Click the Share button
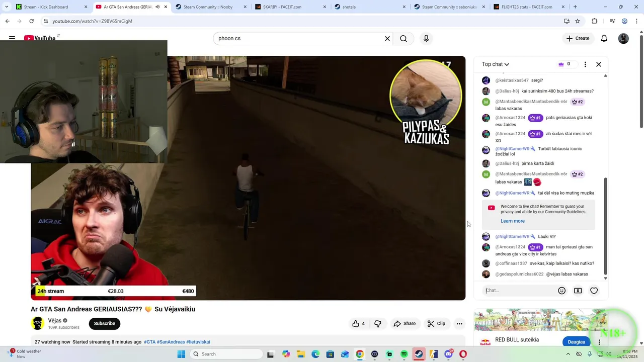The height and width of the screenshot is (362, 644). pos(405,324)
